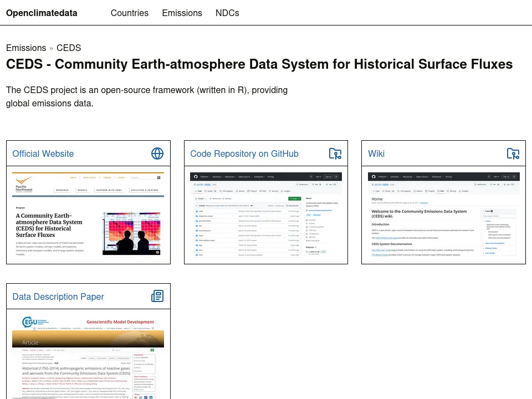The image size is (532, 399).
Task: Go to the Openclimatedata home link
Action: (42, 13)
